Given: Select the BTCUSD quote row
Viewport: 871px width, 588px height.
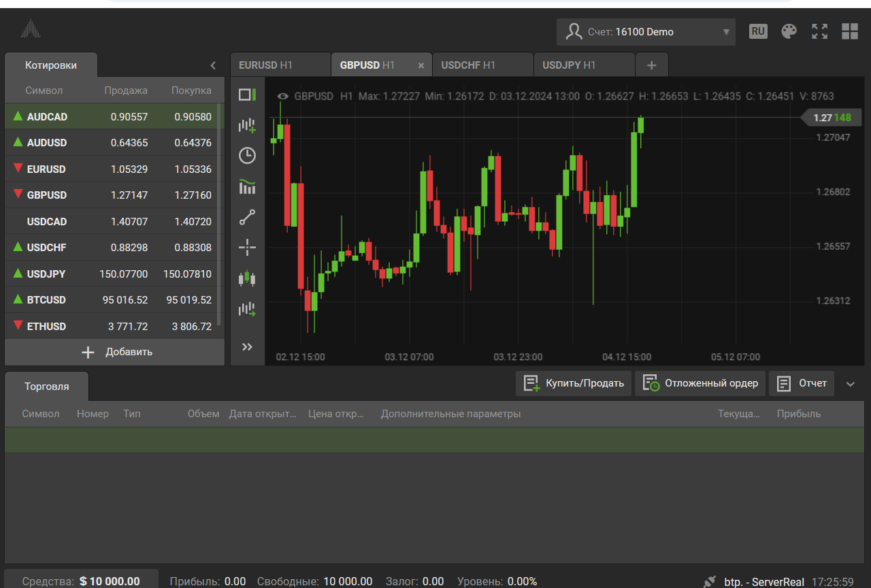Looking at the screenshot, I should (x=111, y=300).
